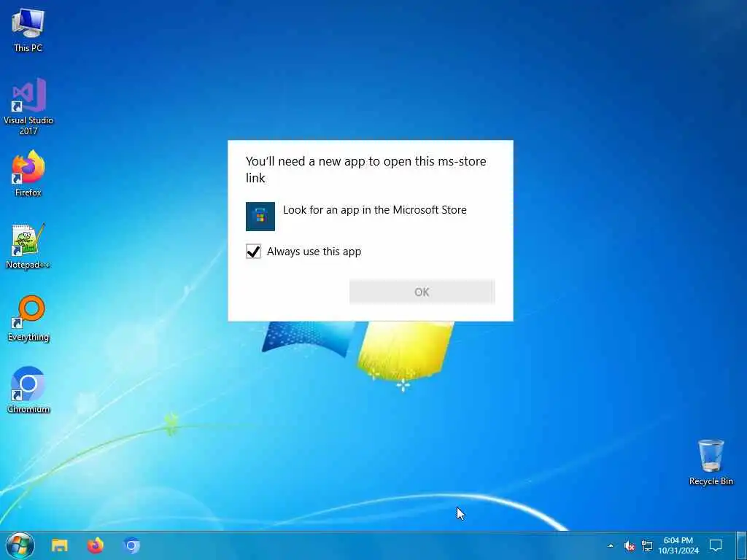
Task: Open the clock showing 6:04 PM
Action: coord(678,545)
